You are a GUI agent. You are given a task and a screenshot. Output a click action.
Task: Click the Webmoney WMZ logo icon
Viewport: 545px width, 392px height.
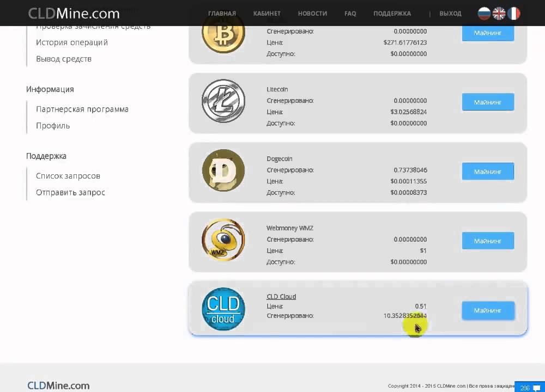(x=223, y=240)
